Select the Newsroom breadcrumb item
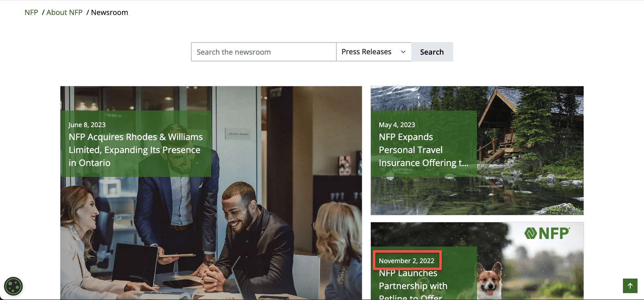The width and height of the screenshot is (644, 300). pyautogui.click(x=109, y=13)
